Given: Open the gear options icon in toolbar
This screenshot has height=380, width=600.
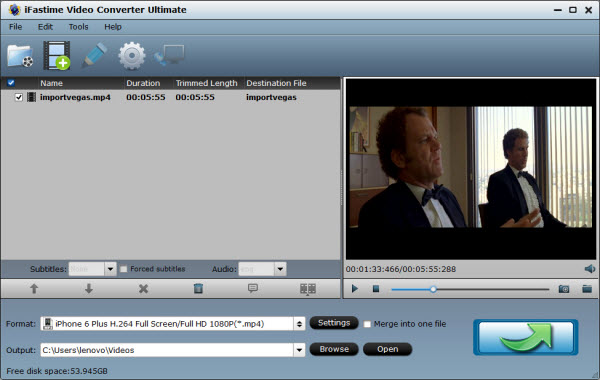Looking at the screenshot, I should click(132, 56).
